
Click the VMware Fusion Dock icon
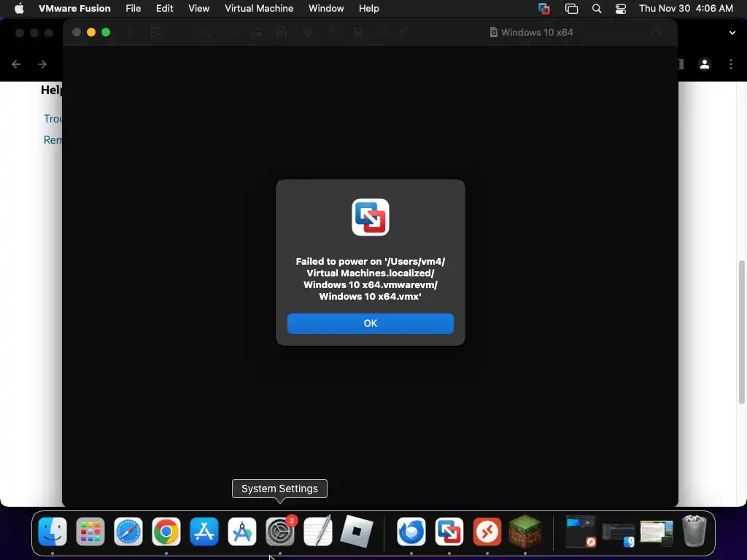(449, 532)
